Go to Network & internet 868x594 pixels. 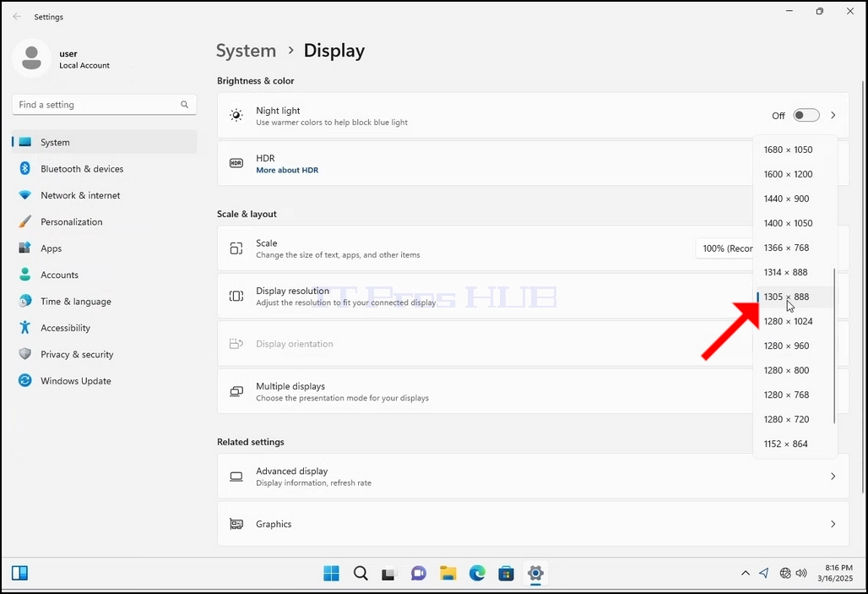(104, 195)
